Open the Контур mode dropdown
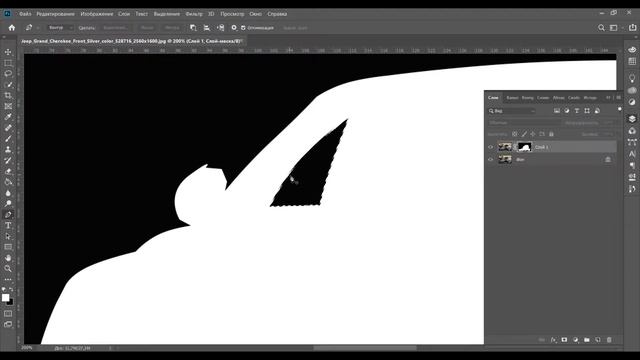640x360 pixels. pyautogui.click(x=60, y=28)
